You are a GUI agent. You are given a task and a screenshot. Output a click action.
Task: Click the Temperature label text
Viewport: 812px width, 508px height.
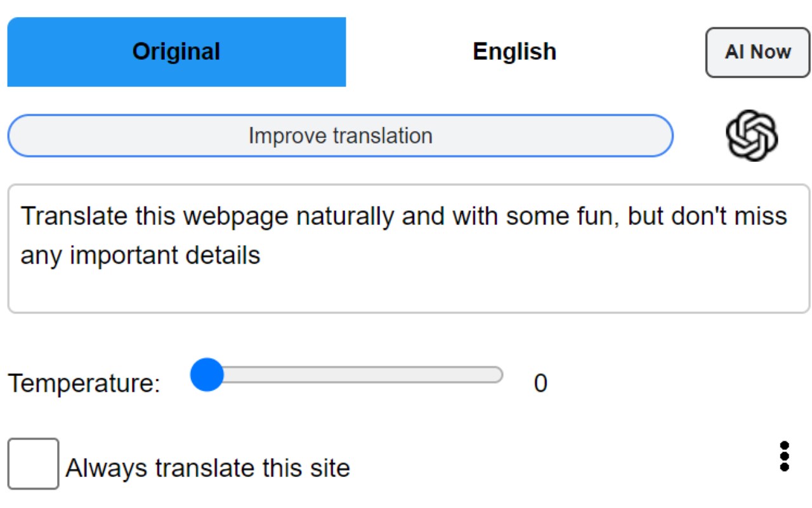(x=84, y=384)
